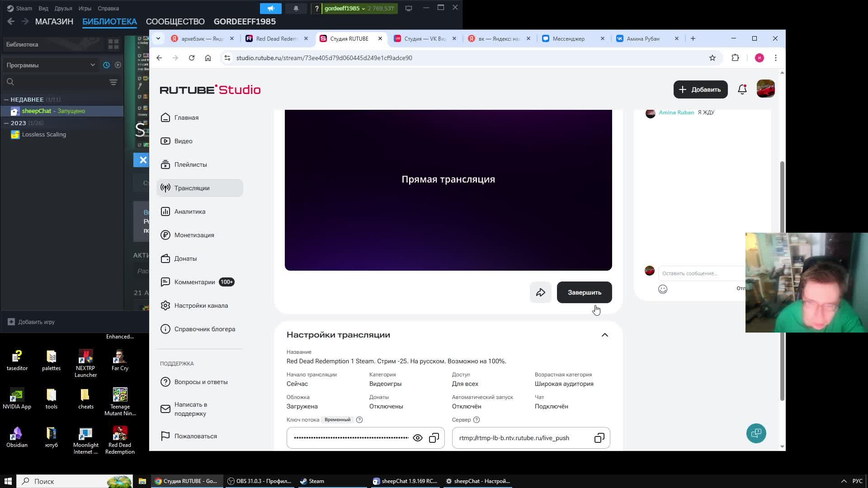The image size is (868, 488).
Task: Click the stream key help question icon
Action: [359, 420]
